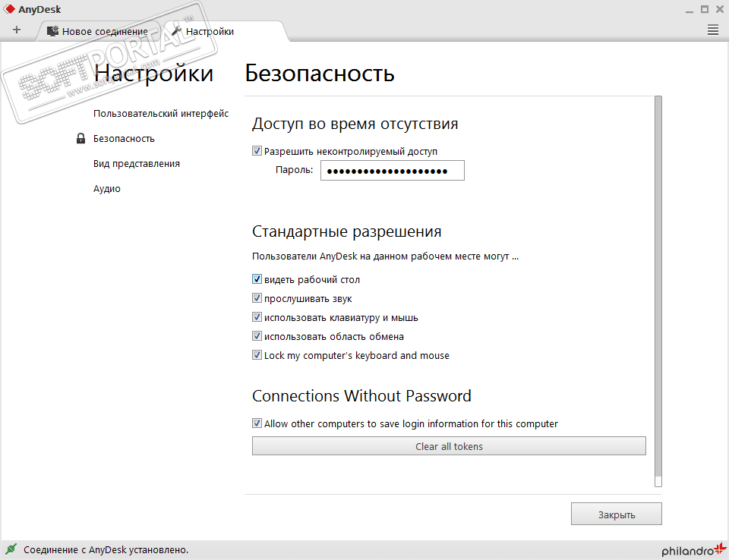Click the lock icon beside Безопасность
The width and height of the screenshot is (729, 560).
pos(81,138)
